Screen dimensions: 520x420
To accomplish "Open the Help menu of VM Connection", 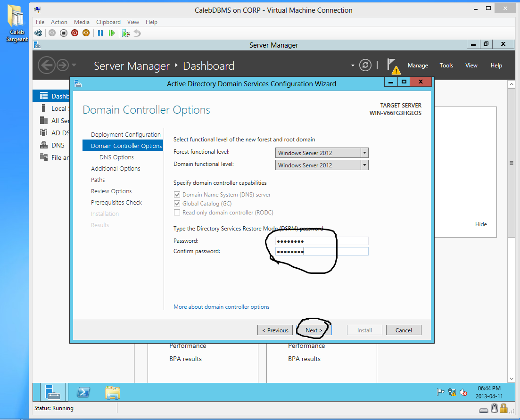I will click(x=151, y=22).
